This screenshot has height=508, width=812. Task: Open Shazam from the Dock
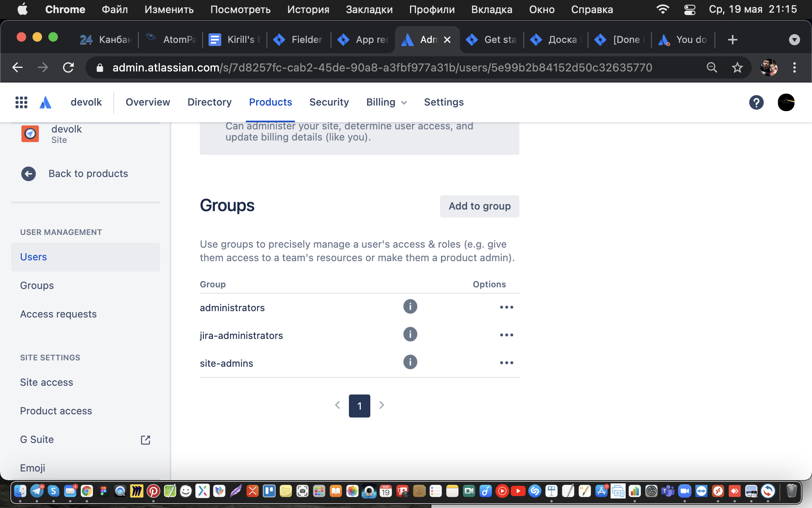tap(535, 491)
